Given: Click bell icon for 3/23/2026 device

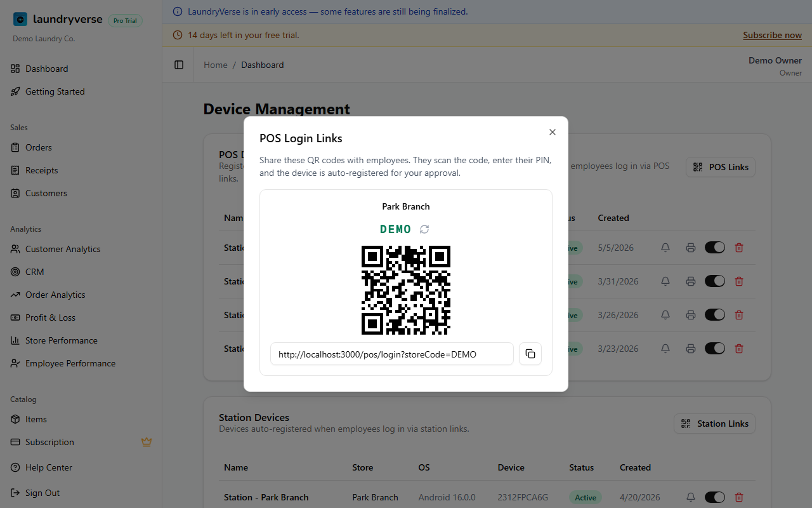Looking at the screenshot, I should (x=665, y=349).
